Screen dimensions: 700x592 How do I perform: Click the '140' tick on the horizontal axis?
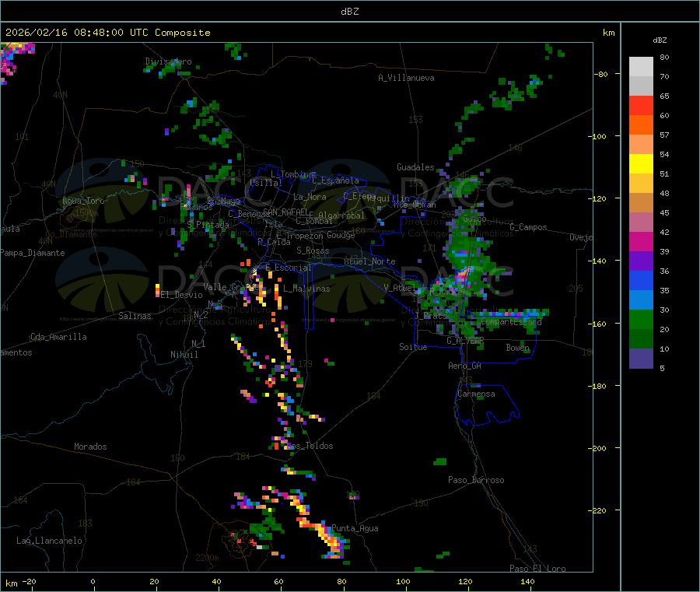[527, 582]
